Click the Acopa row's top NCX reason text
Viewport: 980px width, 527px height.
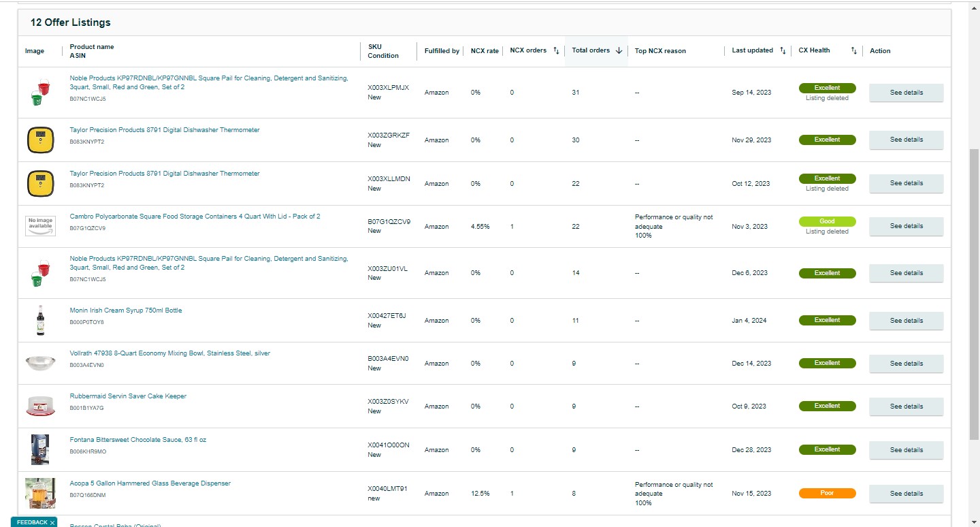[674, 494]
